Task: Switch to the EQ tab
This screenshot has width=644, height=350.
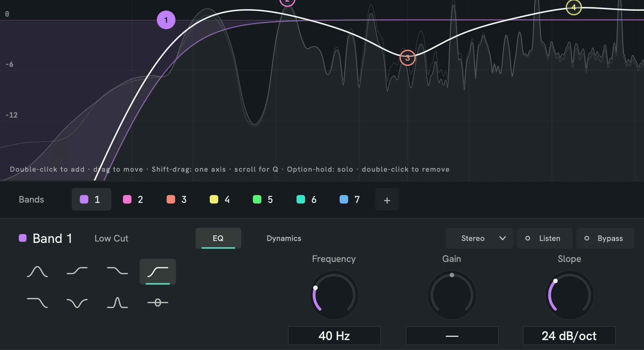Action: pos(218,238)
